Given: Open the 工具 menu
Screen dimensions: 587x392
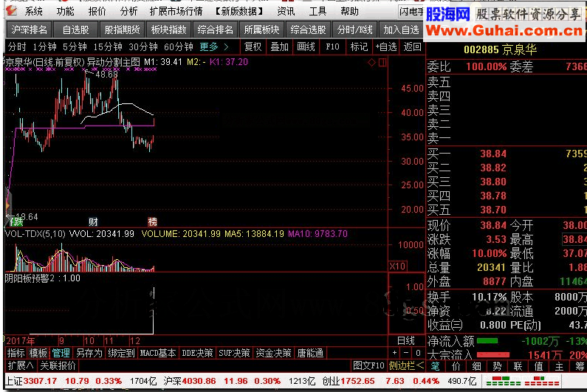Looking at the screenshot, I should 317,11.
